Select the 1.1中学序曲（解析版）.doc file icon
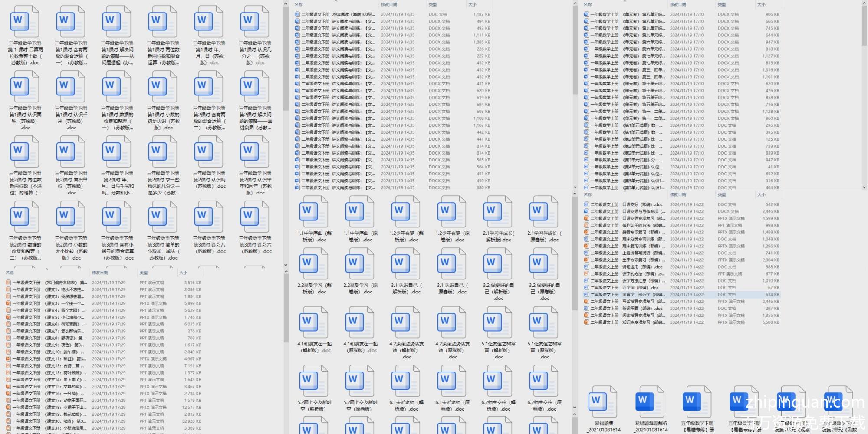 tap(314, 212)
